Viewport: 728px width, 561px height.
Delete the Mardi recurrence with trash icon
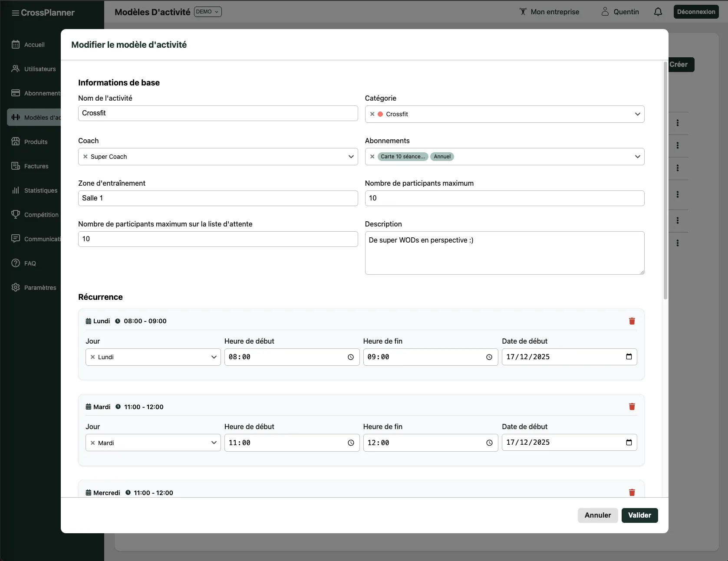click(x=632, y=407)
